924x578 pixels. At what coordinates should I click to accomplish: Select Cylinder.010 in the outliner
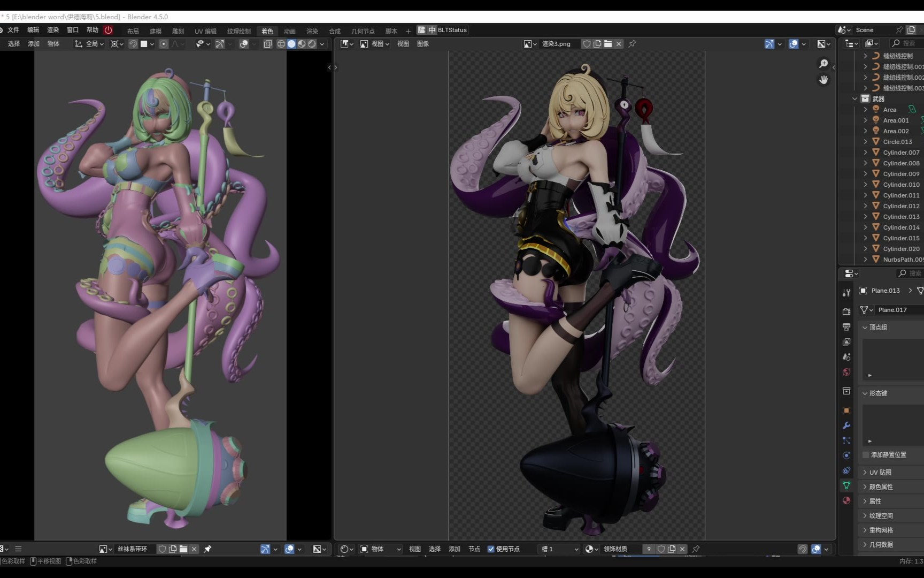pos(901,185)
